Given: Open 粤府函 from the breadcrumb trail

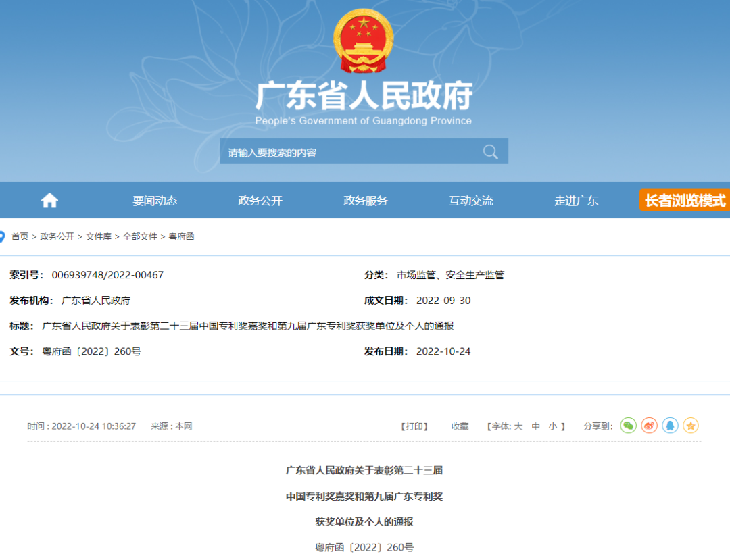Looking at the screenshot, I should pyautogui.click(x=181, y=237).
